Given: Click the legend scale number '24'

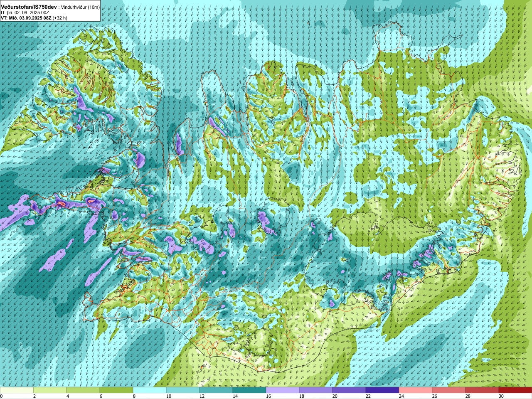Looking at the screenshot, I should click(x=401, y=396).
